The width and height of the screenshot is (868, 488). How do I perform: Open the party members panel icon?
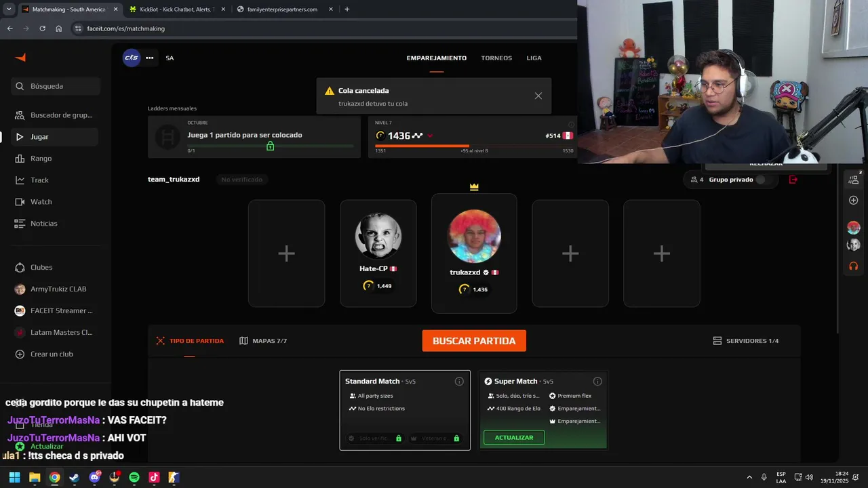(854, 180)
